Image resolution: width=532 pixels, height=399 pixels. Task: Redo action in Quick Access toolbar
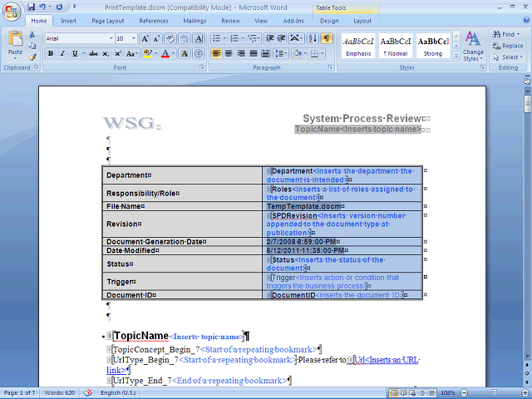click(x=59, y=7)
